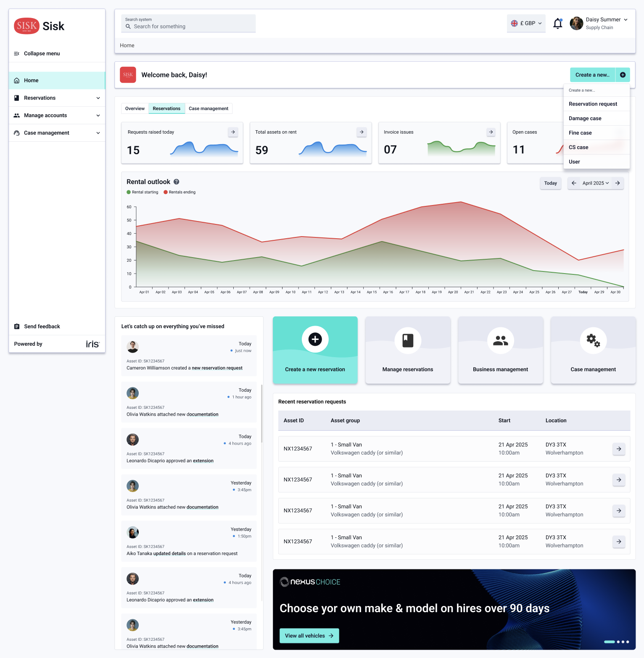Open arrow on Requests raised today card
The width and height of the screenshot is (644, 658).
[233, 132]
